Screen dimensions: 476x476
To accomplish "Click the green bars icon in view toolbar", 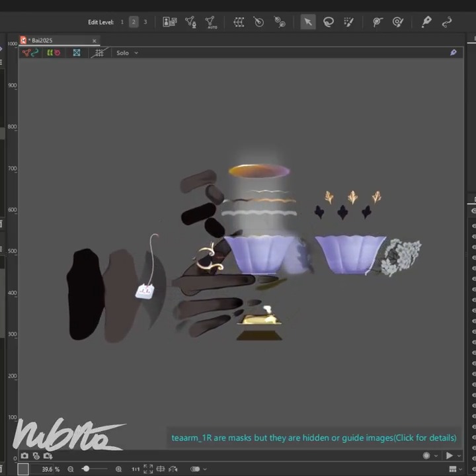I will [x=50, y=53].
